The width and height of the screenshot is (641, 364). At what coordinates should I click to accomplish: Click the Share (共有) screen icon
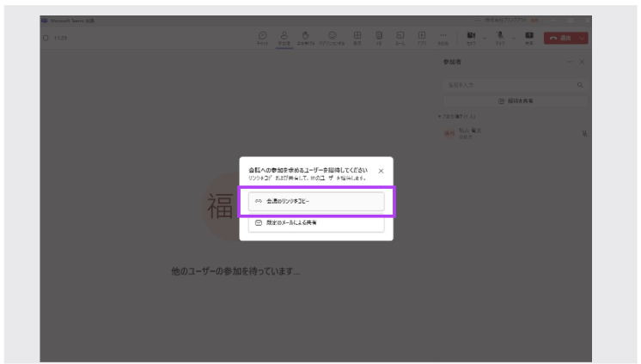point(529,38)
